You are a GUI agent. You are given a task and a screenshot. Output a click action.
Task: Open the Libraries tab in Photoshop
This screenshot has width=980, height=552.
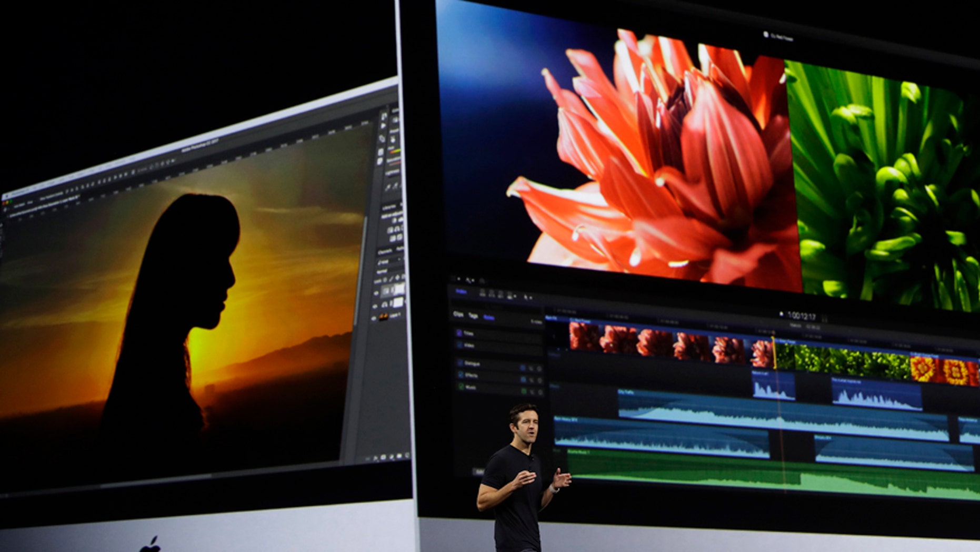[x=390, y=206]
